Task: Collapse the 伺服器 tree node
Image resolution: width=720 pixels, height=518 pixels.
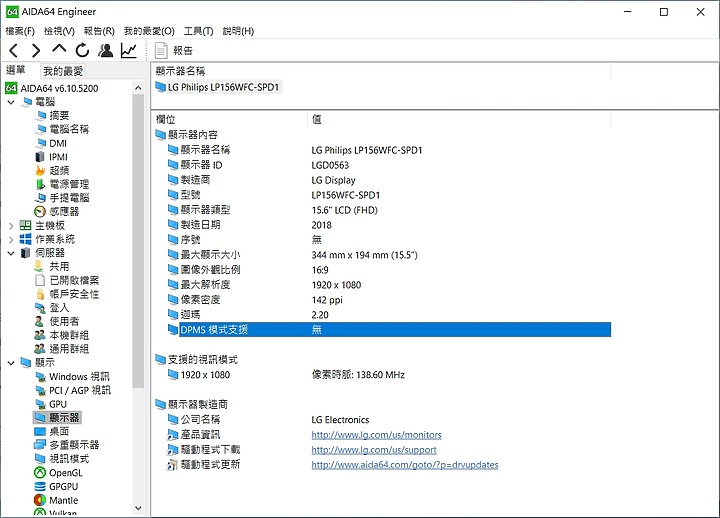Action: 11,253
